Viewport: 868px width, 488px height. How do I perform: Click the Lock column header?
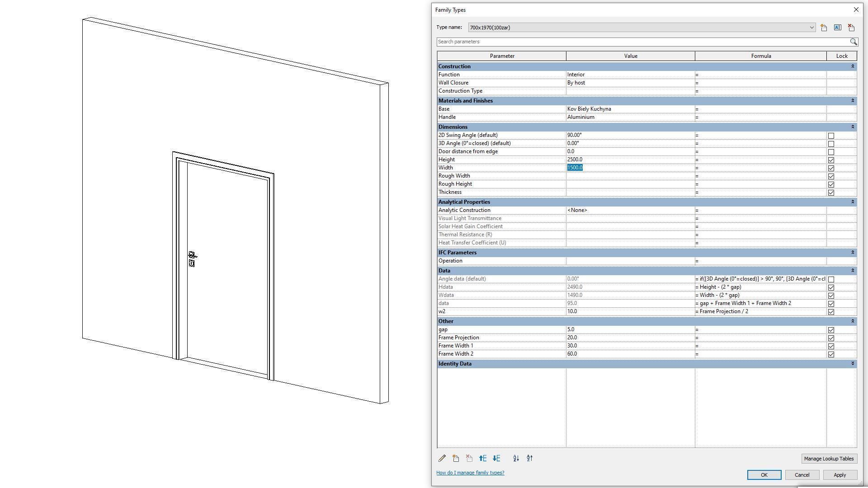(x=842, y=56)
